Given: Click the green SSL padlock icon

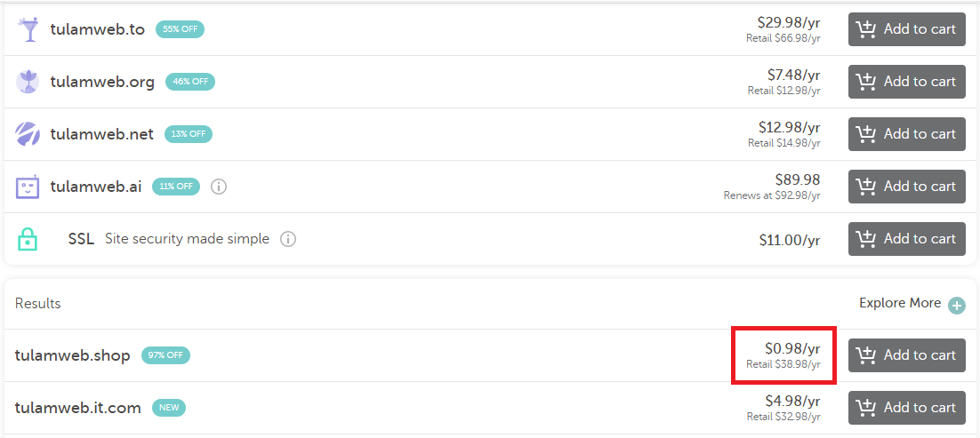Looking at the screenshot, I should coord(28,239).
